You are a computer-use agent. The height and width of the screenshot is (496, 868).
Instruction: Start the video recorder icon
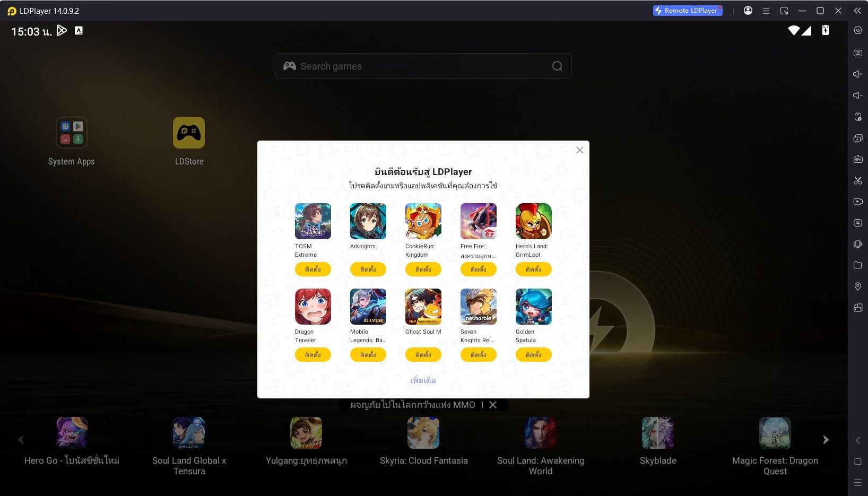[857, 202]
